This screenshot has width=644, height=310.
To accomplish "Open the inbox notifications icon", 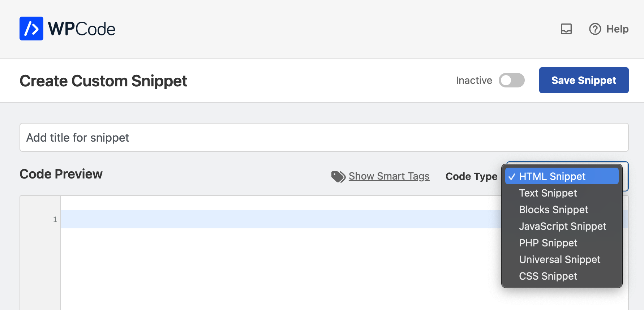I will pyautogui.click(x=566, y=29).
